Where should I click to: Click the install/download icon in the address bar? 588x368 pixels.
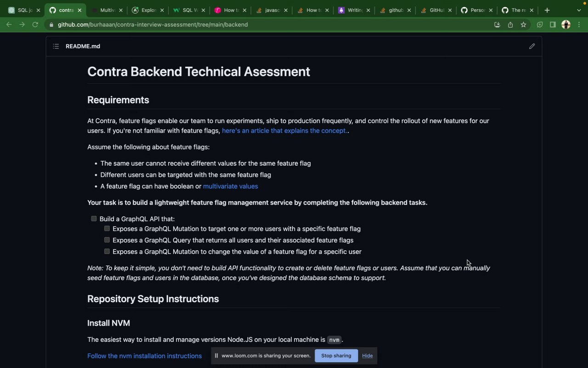point(497,25)
